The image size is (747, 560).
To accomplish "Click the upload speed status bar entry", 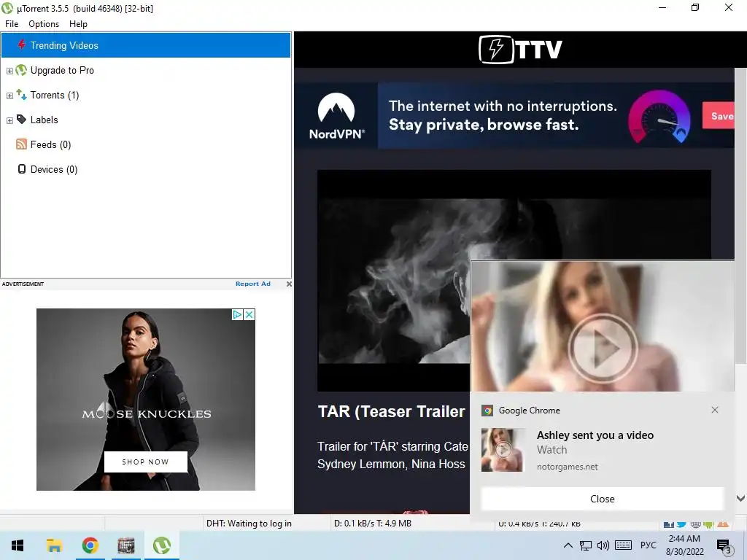I will (x=539, y=524).
